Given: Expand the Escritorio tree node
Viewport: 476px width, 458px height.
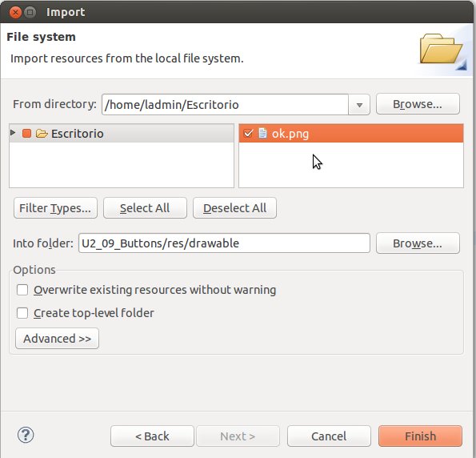Looking at the screenshot, I should (13, 132).
